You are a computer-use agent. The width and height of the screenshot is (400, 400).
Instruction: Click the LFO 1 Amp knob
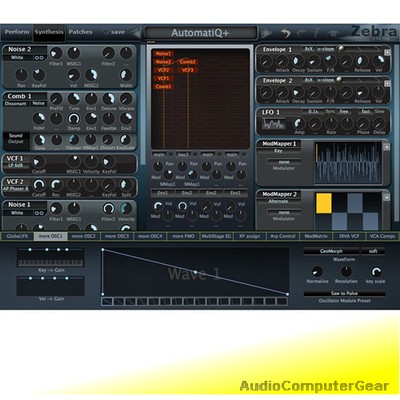tap(299, 124)
